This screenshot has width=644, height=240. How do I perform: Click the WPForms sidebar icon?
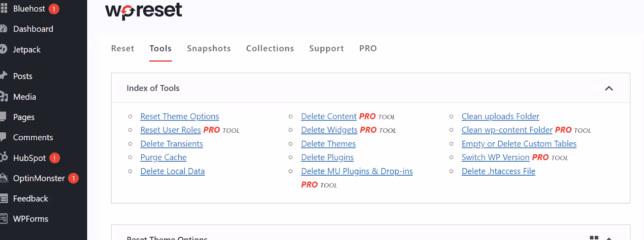(x=4, y=218)
